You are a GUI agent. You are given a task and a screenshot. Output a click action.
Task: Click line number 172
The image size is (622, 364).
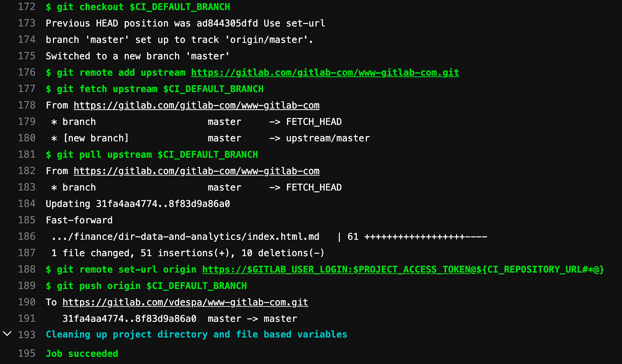(27, 7)
